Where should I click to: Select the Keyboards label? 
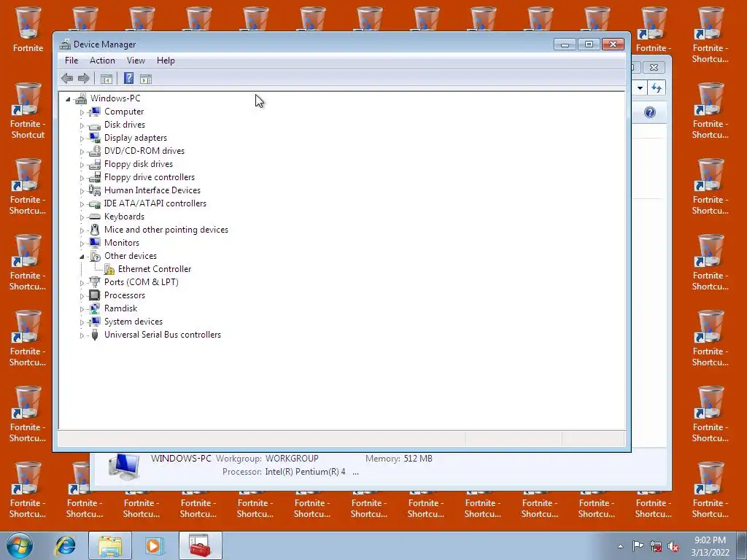tap(124, 216)
